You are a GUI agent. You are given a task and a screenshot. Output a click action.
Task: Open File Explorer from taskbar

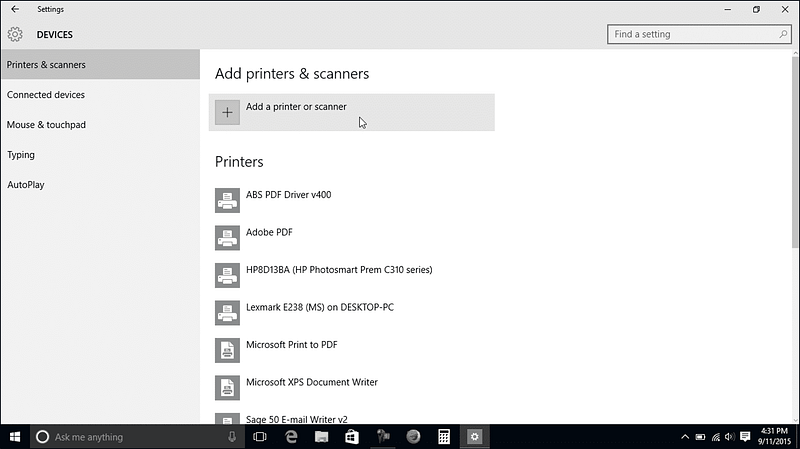[321, 437]
